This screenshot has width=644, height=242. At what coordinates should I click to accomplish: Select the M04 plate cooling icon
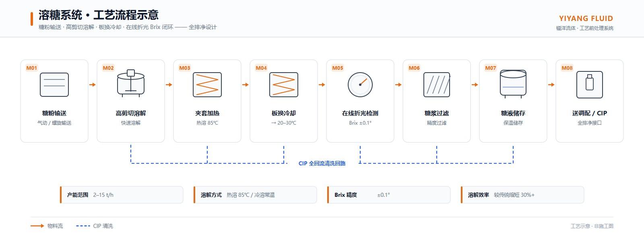(x=284, y=85)
